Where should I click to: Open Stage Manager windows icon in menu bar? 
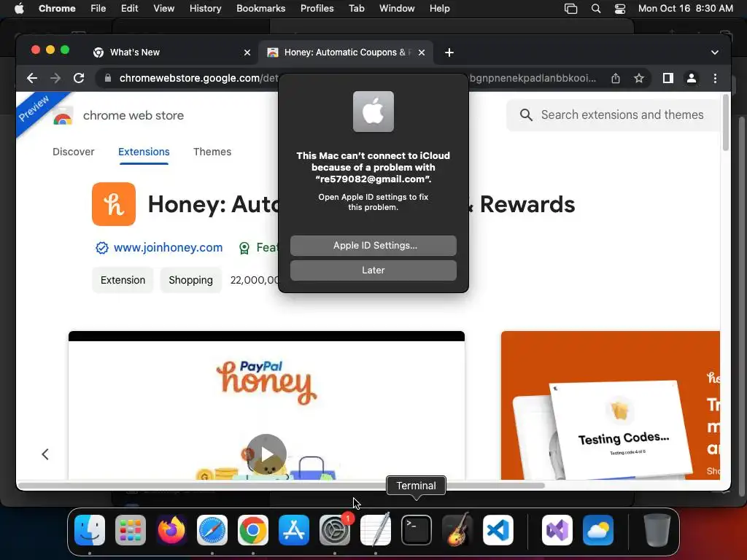click(570, 8)
